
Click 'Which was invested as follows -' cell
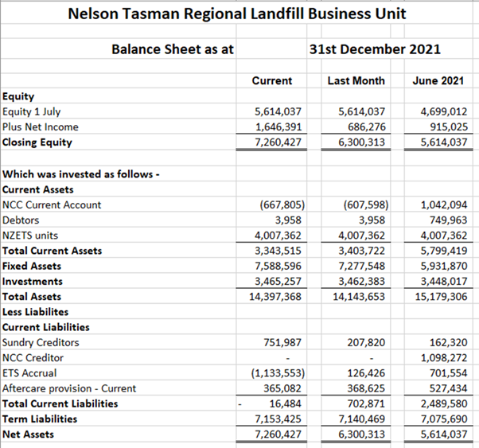pyautogui.click(x=81, y=174)
